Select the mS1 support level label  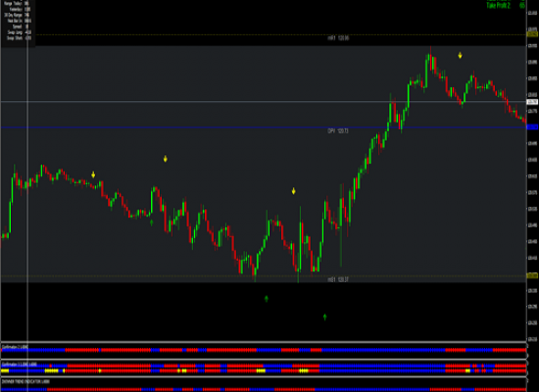click(x=338, y=279)
